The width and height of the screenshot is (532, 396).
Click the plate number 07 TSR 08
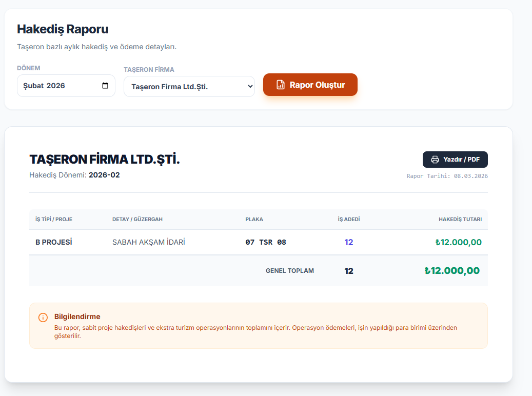[x=266, y=242]
